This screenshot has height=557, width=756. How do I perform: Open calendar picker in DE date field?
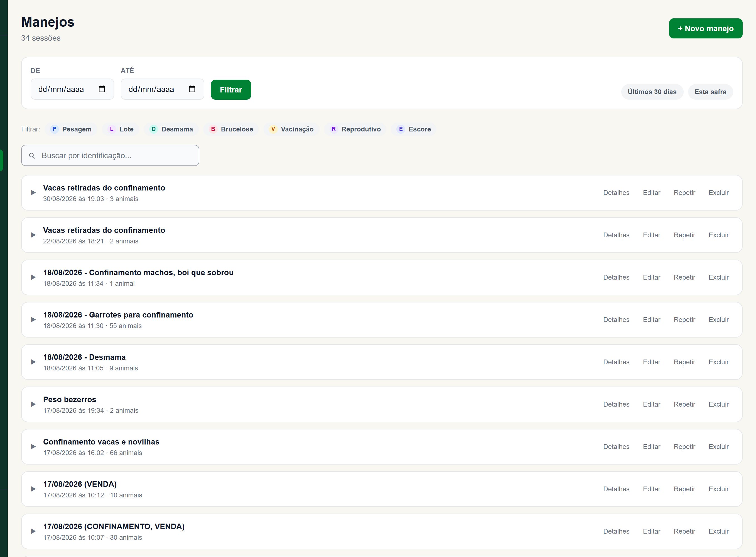[x=102, y=89]
